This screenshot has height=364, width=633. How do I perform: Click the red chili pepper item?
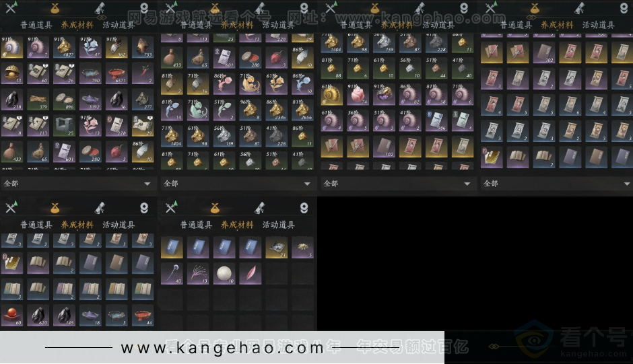pos(143,73)
